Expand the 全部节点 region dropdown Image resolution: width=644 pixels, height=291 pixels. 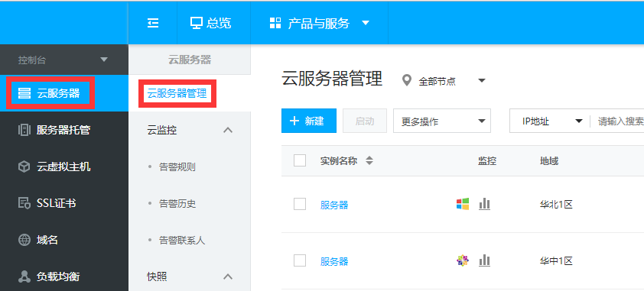482,80
